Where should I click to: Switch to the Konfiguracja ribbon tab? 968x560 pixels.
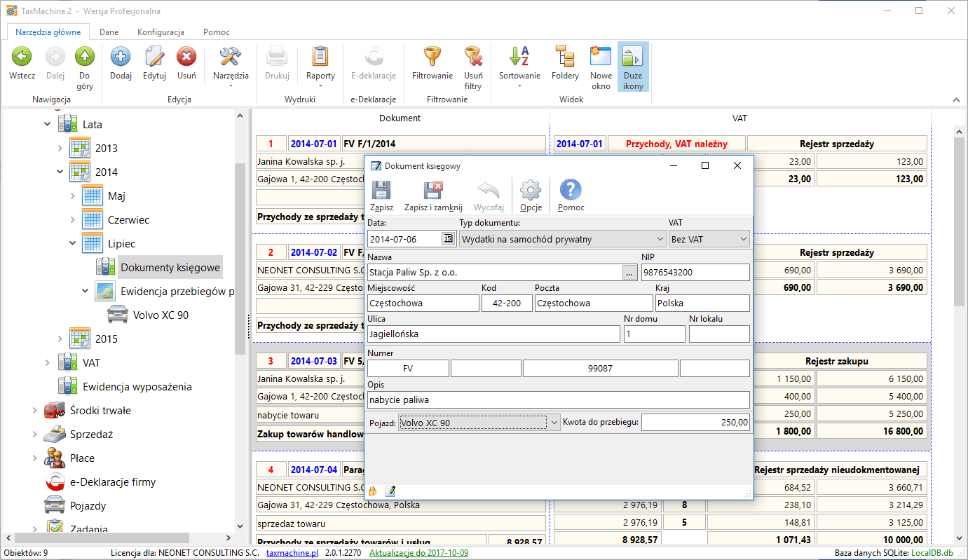coord(161,32)
